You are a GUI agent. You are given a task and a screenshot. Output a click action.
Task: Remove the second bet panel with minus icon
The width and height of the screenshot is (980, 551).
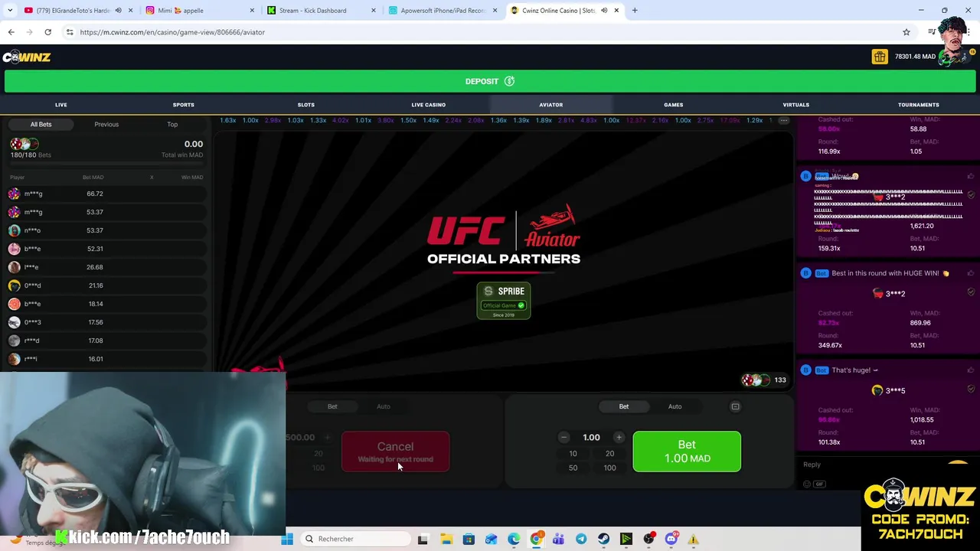click(735, 406)
